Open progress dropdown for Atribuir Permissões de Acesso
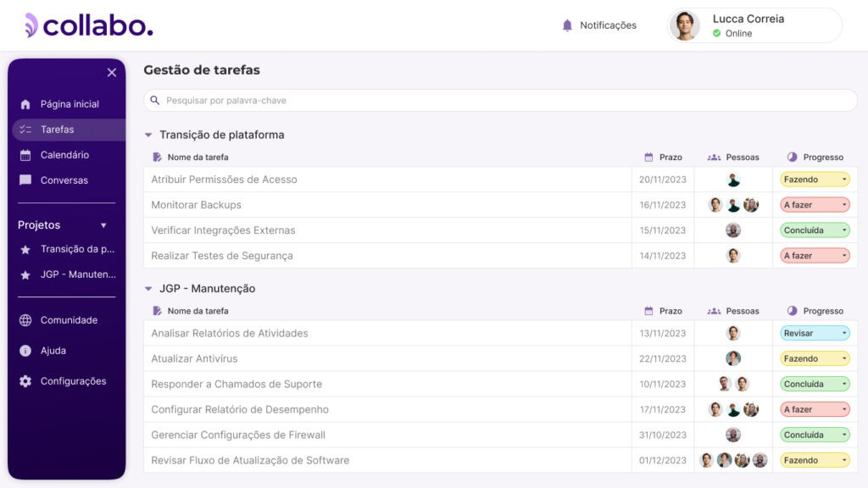The image size is (868, 488). 815,180
